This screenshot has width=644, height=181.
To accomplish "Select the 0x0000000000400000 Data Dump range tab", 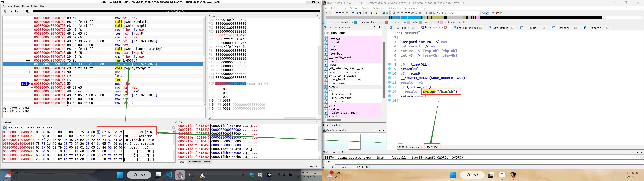I will 30,128.
